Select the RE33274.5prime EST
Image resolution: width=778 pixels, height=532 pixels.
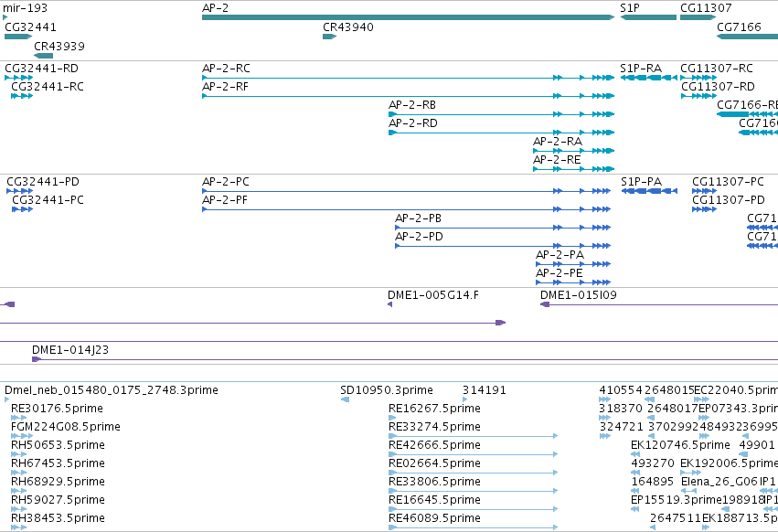[x=474, y=436]
